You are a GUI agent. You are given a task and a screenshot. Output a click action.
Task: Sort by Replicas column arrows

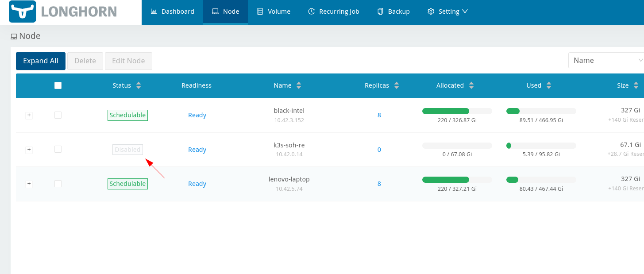[x=397, y=85]
